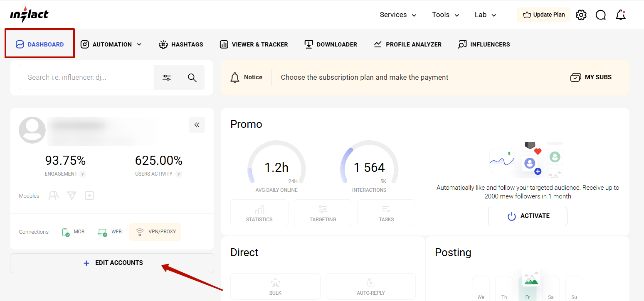Collapse the account panel with double chevron
This screenshot has height=301, width=644.
click(x=197, y=125)
